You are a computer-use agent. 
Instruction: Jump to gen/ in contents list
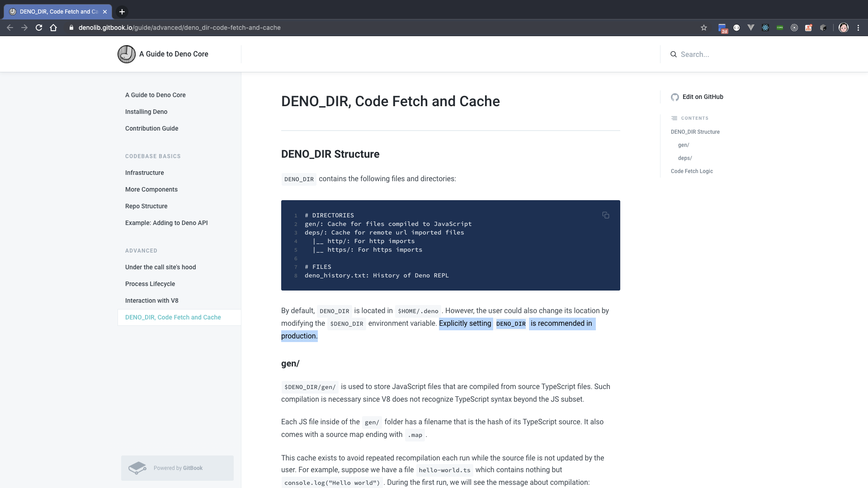tap(684, 145)
